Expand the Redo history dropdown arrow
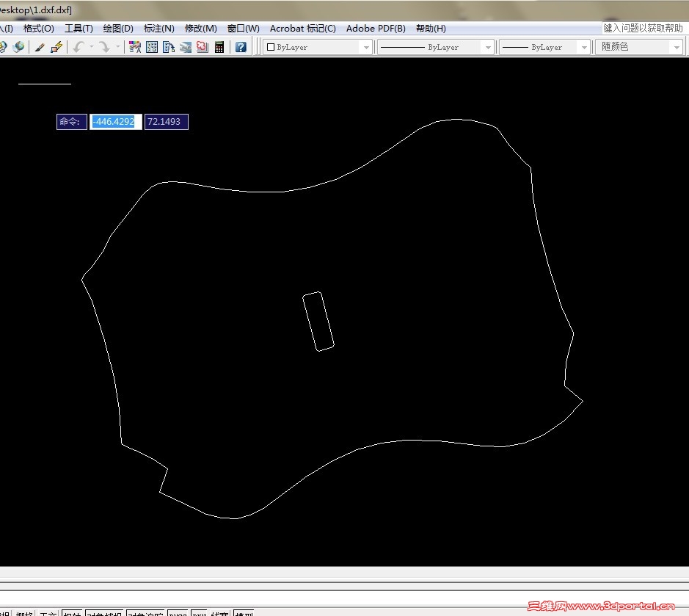The height and width of the screenshot is (616, 689). 117,46
